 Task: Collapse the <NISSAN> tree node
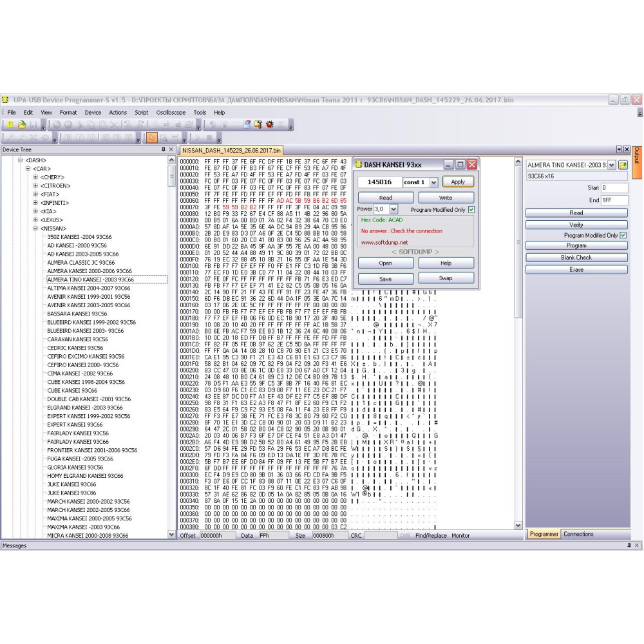tap(35, 229)
